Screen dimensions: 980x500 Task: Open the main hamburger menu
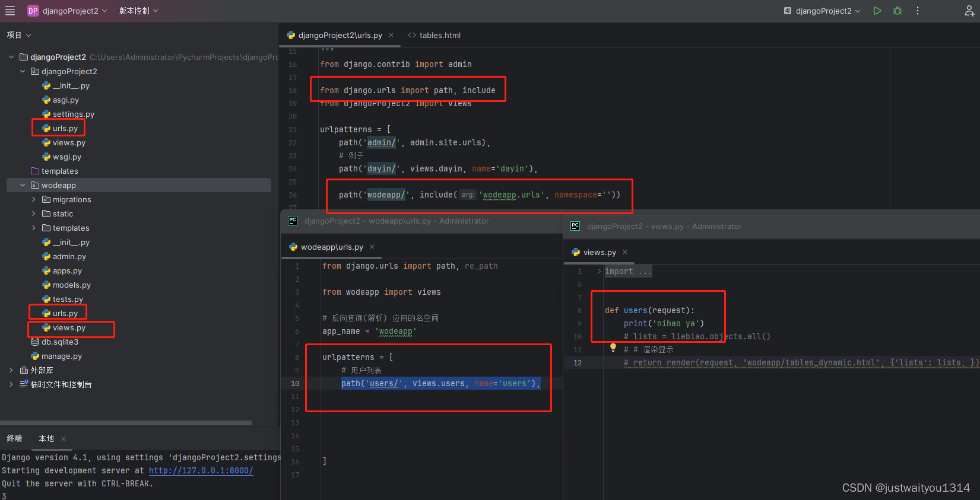coord(10,11)
